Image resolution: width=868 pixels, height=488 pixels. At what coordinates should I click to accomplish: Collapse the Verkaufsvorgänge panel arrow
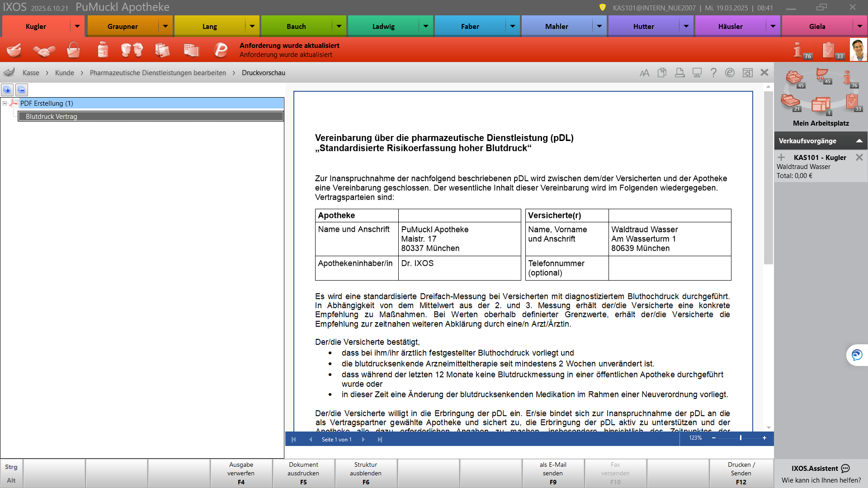tap(859, 141)
